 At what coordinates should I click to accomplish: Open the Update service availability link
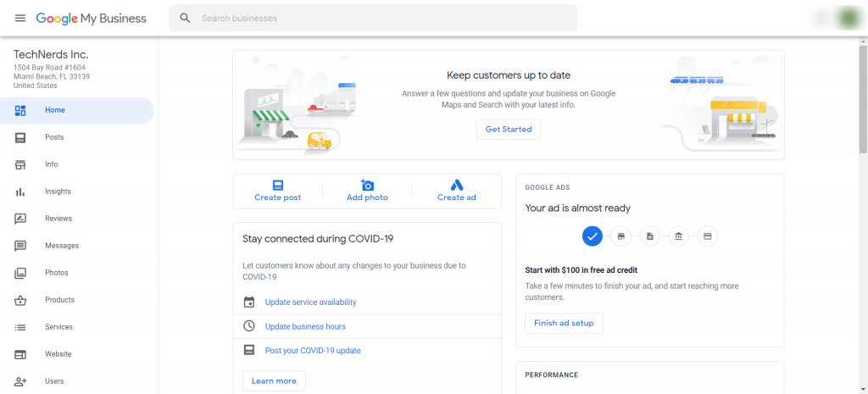[310, 302]
